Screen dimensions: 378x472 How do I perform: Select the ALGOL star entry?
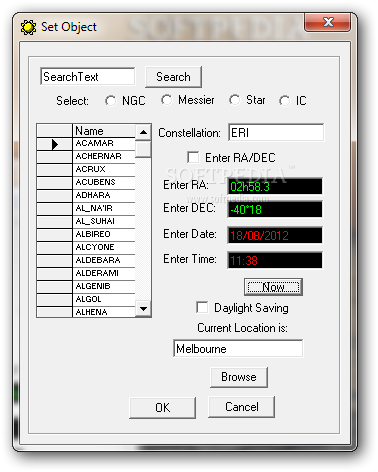tap(104, 299)
